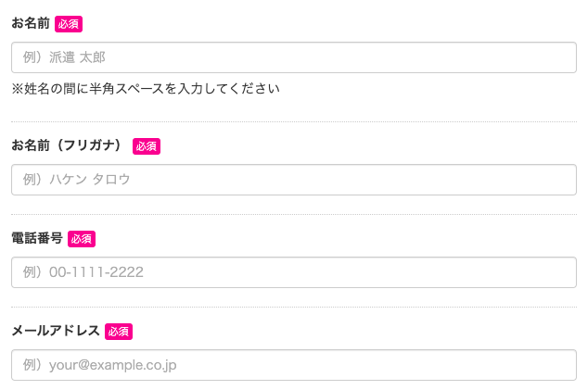Focus the お名前（フリガナ） input field

[293, 180]
